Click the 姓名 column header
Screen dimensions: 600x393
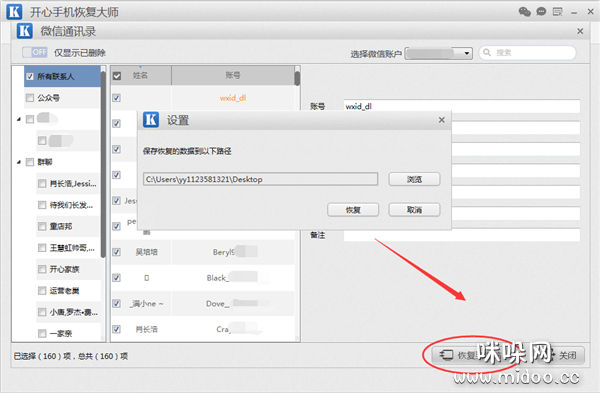[140, 75]
